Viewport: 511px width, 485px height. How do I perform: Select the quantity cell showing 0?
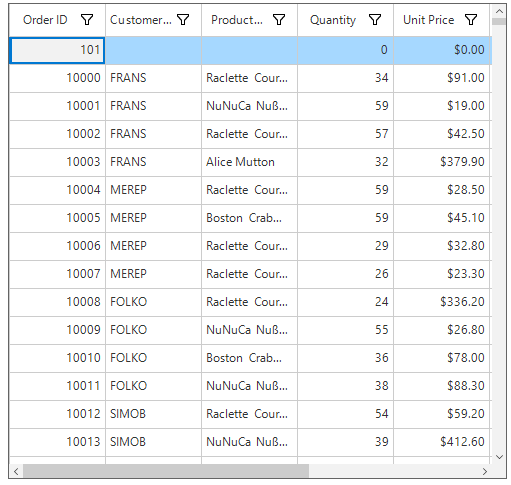click(345, 50)
